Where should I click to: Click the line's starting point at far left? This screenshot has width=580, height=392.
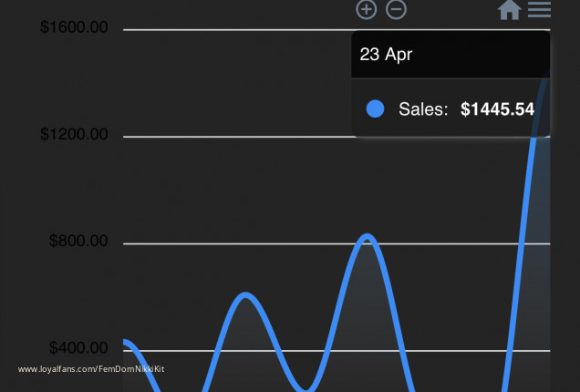[x=125, y=342]
